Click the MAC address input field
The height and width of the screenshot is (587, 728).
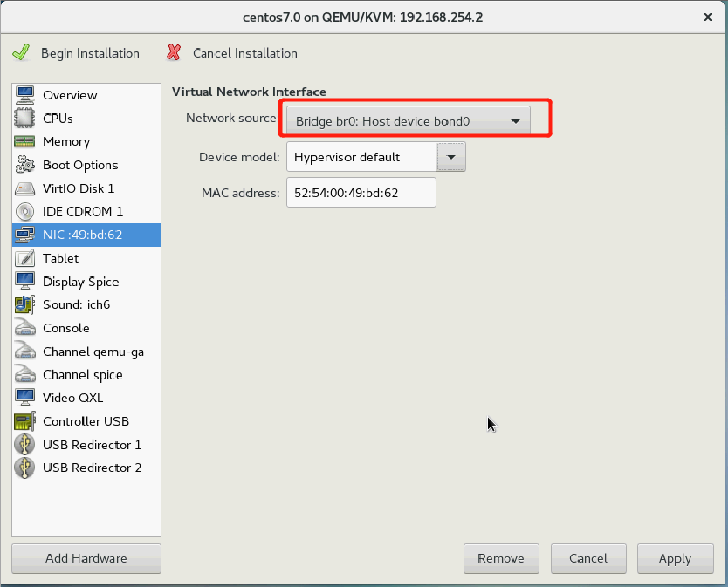(x=361, y=193)
